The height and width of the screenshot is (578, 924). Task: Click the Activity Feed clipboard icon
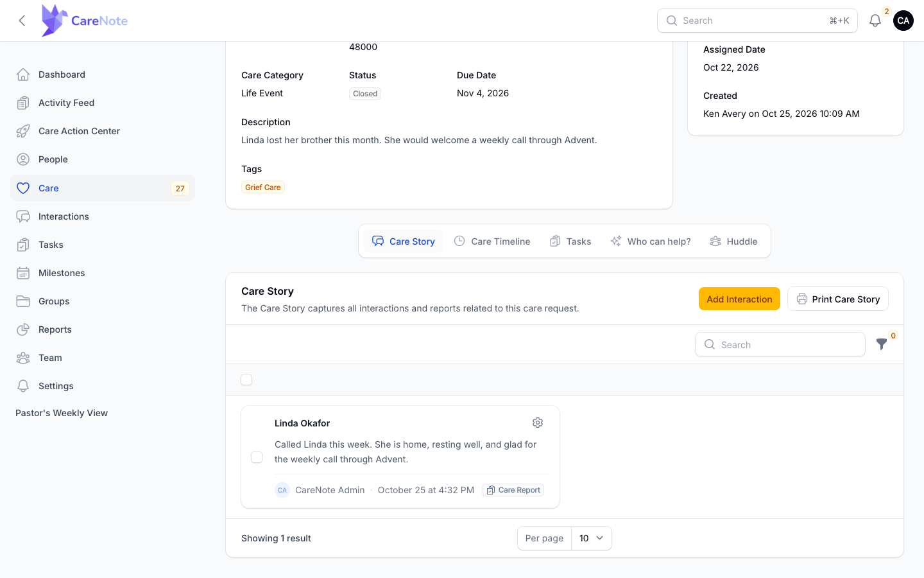coord(23,103)
